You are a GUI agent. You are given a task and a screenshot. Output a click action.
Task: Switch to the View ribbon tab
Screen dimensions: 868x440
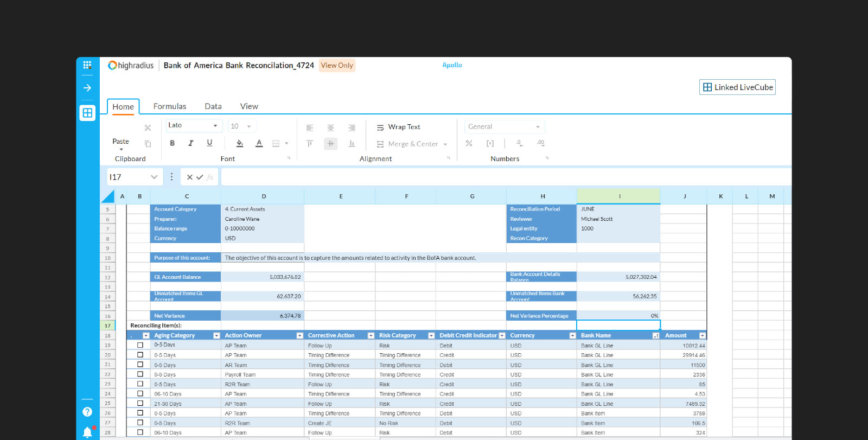point(249,106)
